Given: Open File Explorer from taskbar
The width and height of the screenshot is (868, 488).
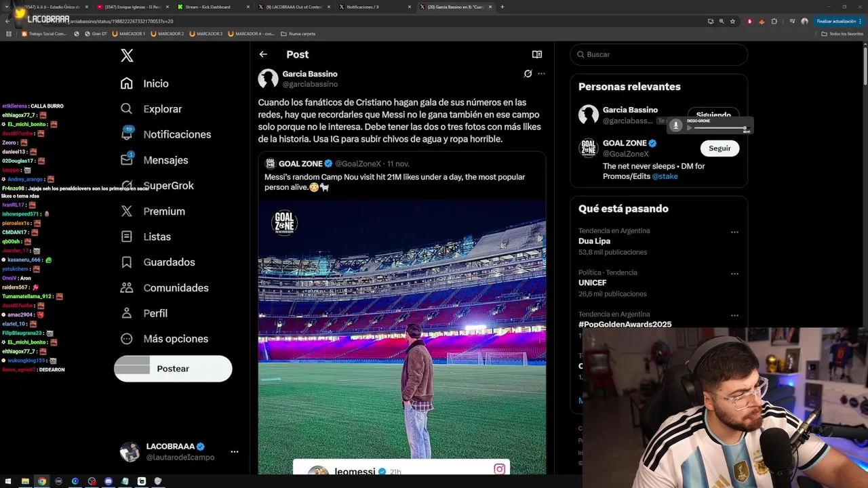Looking at the screenshot, I should 25,481.
